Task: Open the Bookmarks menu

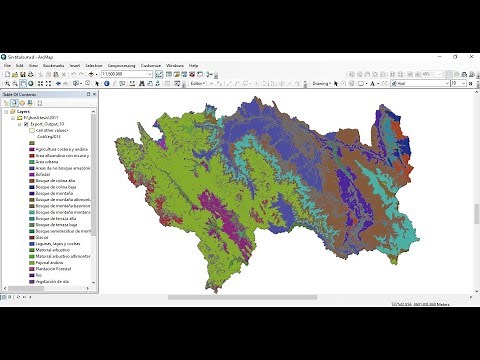Action: point(53,66)
